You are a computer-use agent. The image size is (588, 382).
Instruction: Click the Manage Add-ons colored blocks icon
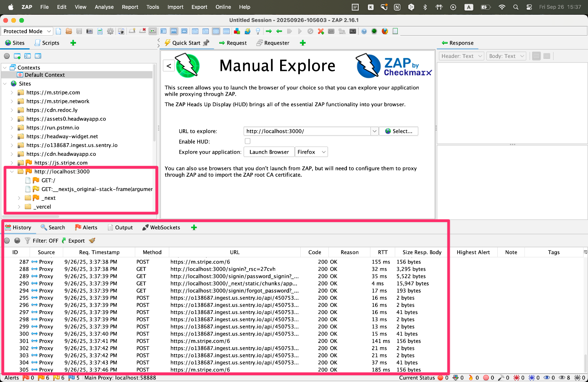pyautogui.click(x=237, y=31)
